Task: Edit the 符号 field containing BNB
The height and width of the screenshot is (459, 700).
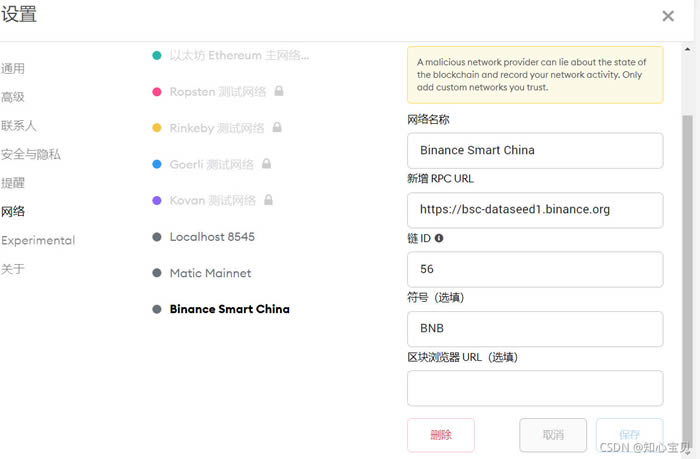Action: (535, 329)
